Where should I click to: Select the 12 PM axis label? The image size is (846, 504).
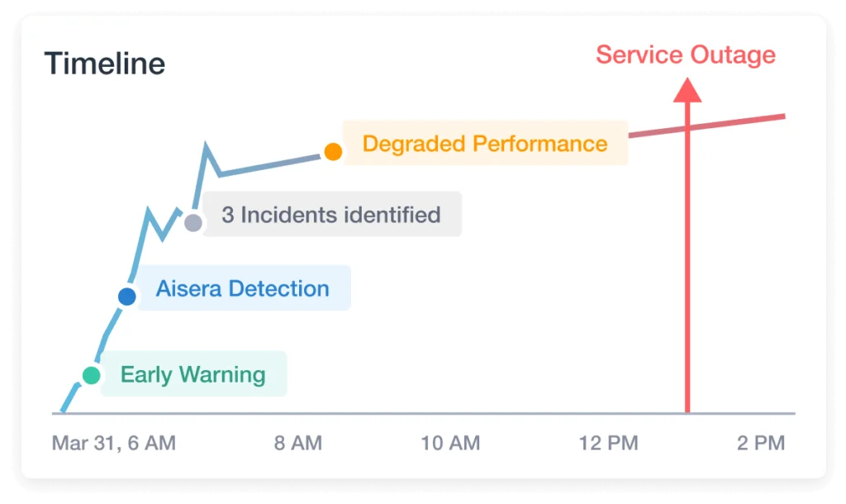608,443
